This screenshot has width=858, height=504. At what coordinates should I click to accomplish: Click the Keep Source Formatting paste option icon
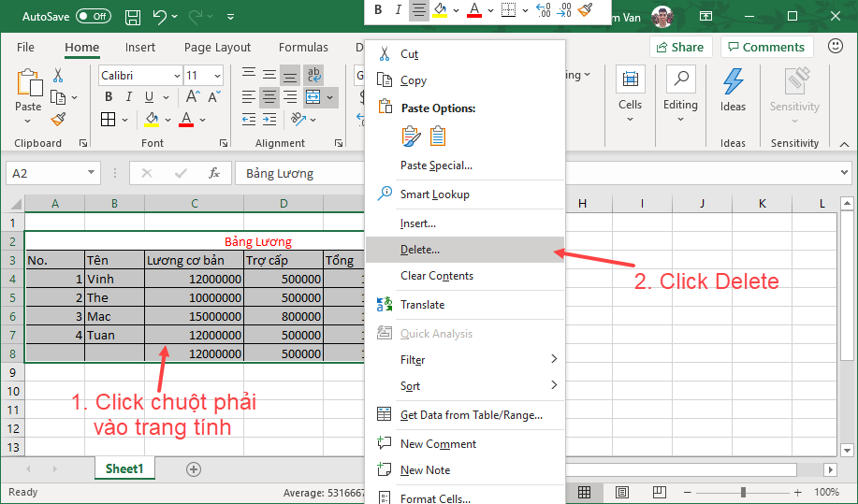(x=411, y=137)
